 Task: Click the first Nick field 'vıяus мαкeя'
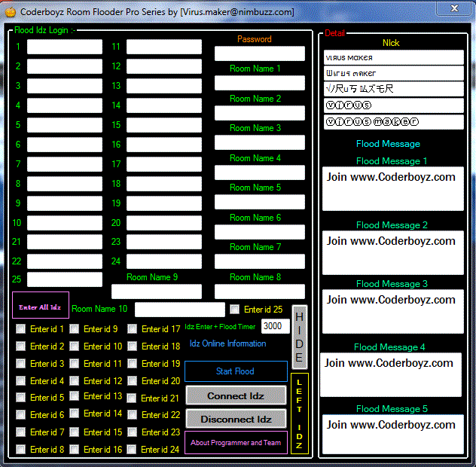tap(394, 58)
